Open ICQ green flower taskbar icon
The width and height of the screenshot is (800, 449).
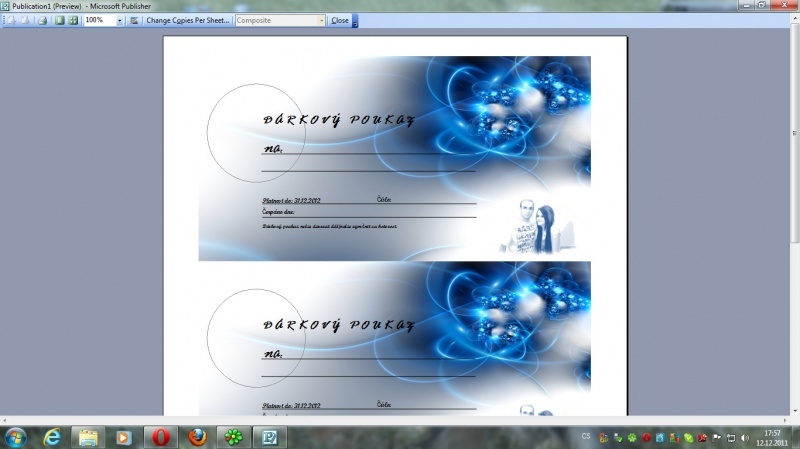tap(232, 437)
